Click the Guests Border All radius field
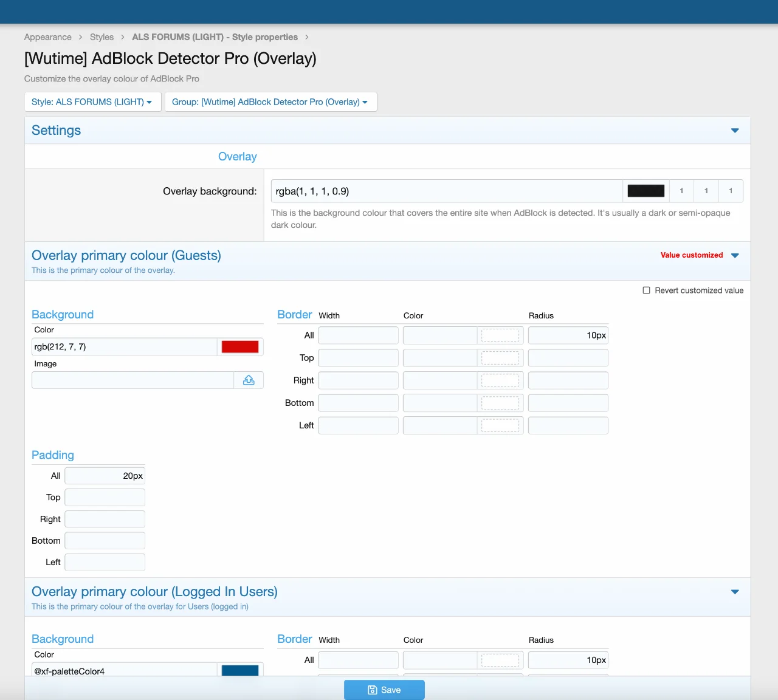This screenshot has width=778, height=700. [568, 335]
